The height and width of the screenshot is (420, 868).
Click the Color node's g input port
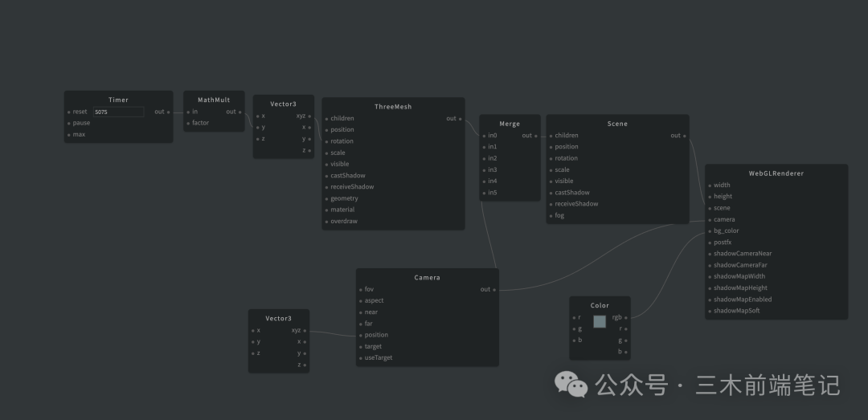click(574, 329)
